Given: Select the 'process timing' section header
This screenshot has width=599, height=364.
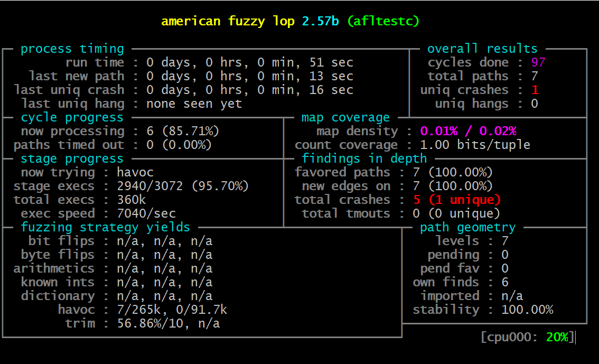Looking at the screenshot, I should (x=72, y=49).
